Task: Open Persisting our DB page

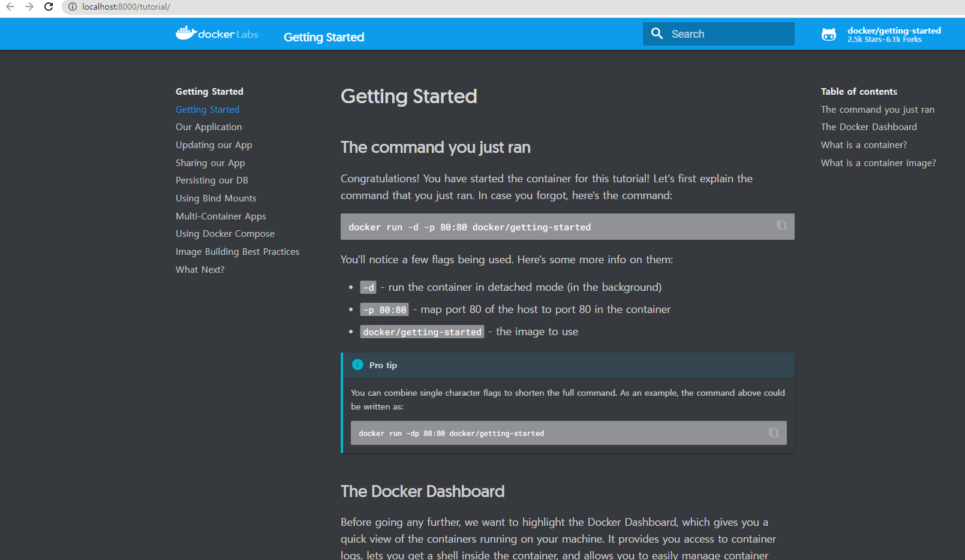Action: 212,180
